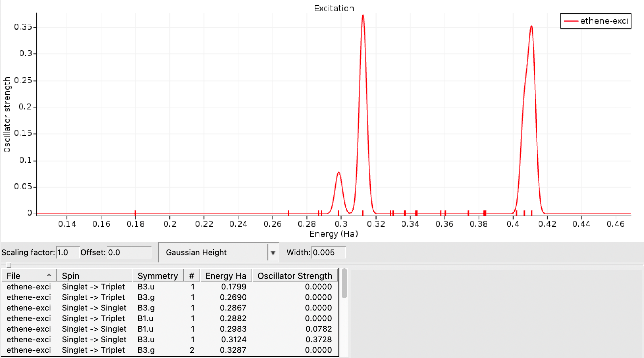Image resolution: width=644 pixels, height=358 pixels.
Task: Edit the Scaling factor value
Action: [67, 252]
